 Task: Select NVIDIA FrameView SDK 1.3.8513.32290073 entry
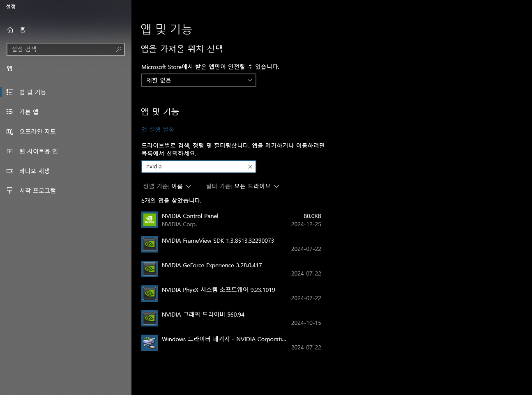pos(218,241)
